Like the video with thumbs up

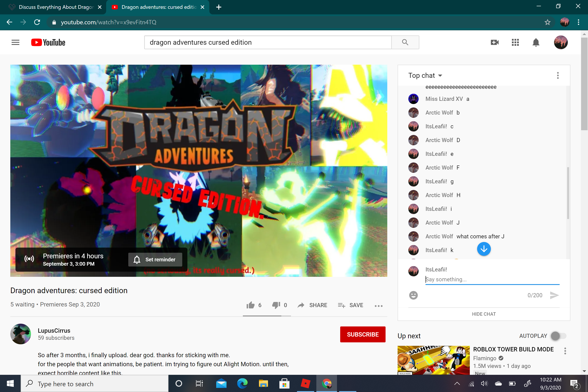coord(250,305)
